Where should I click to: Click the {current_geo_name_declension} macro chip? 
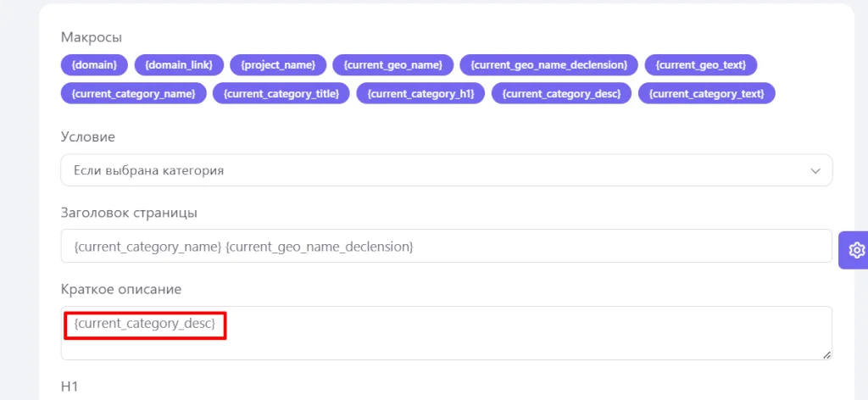[x=548, y=64]
